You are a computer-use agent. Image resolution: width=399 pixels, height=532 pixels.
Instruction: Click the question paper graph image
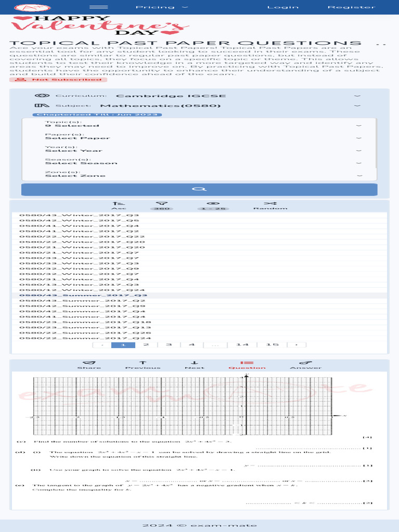click(x=199, y=440)
